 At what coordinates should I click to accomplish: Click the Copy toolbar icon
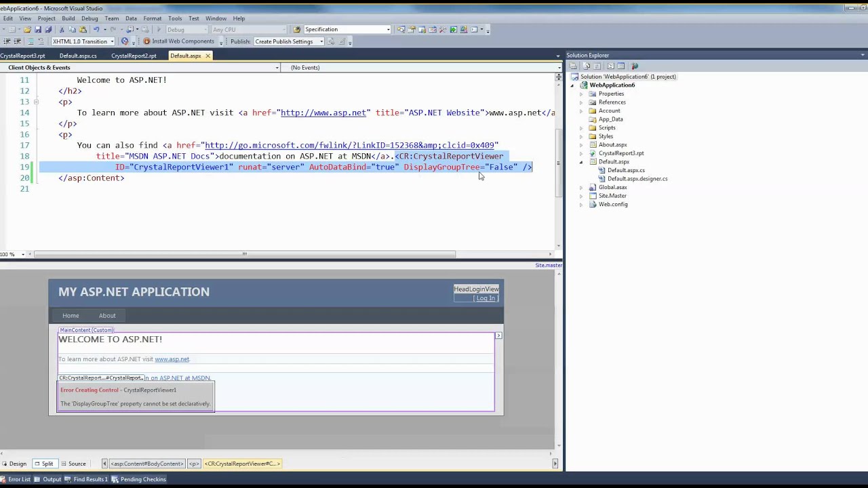click(x=73, y=30)
